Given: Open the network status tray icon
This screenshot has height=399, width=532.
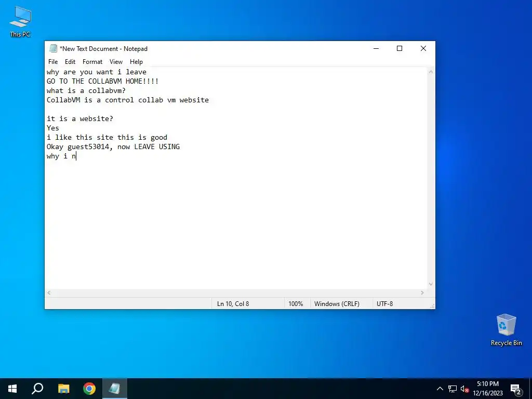Looking at the screenshot, I should tap(453, 389).
